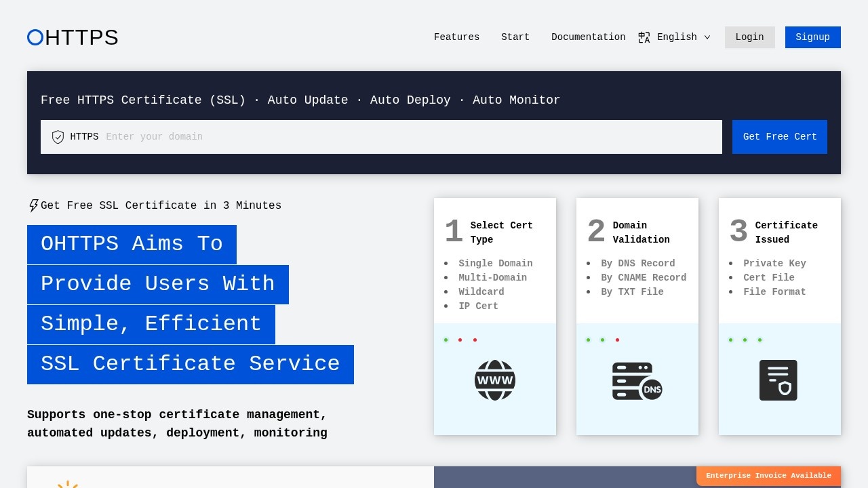Click the certificate document shield icon
The width and height of the screenshot is (868, 488).
tap(778, 380)
